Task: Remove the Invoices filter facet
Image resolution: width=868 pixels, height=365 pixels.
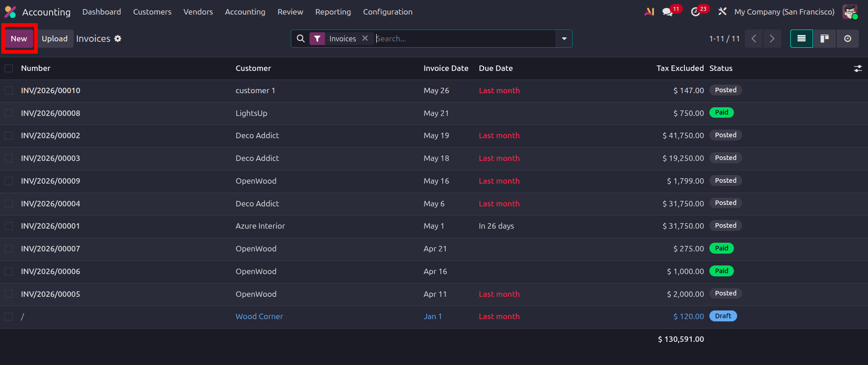Action: pyautogui.click(x=365, y=39)
